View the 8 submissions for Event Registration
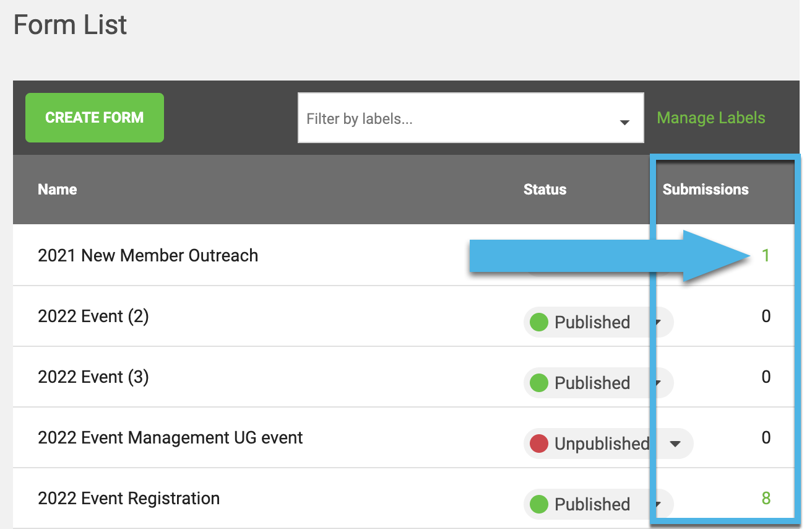 [x=766, y=498]
